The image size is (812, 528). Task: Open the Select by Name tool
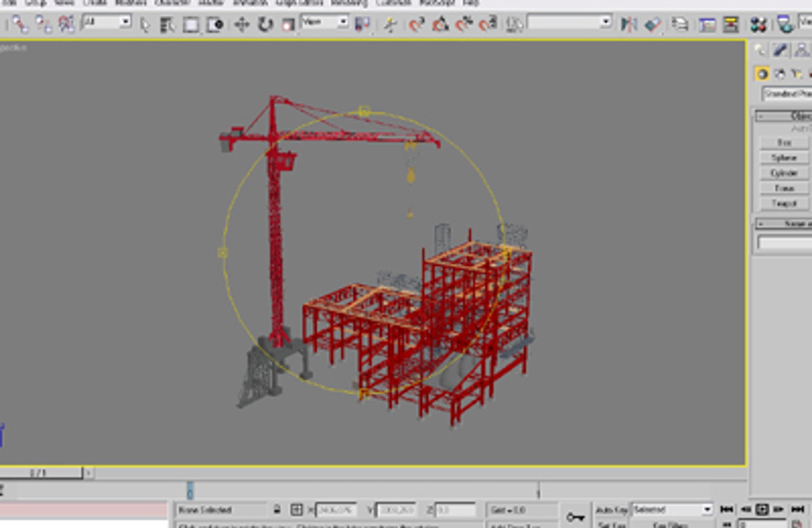(168, 24)
